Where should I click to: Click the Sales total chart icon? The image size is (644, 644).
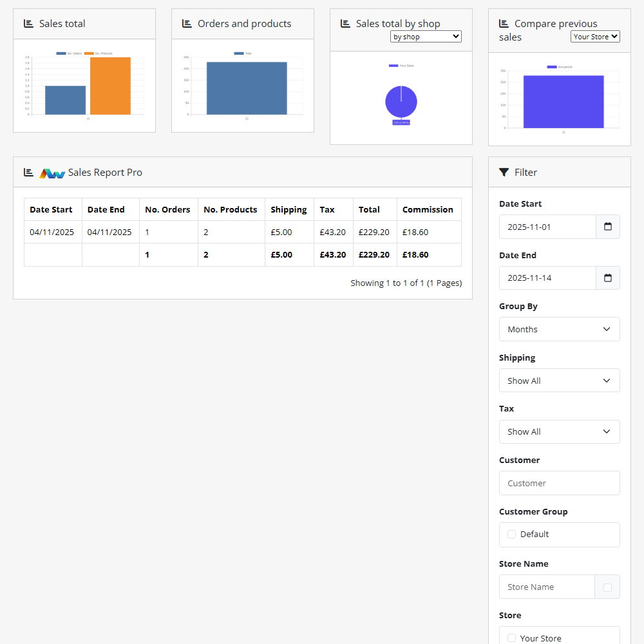(28, 23)
